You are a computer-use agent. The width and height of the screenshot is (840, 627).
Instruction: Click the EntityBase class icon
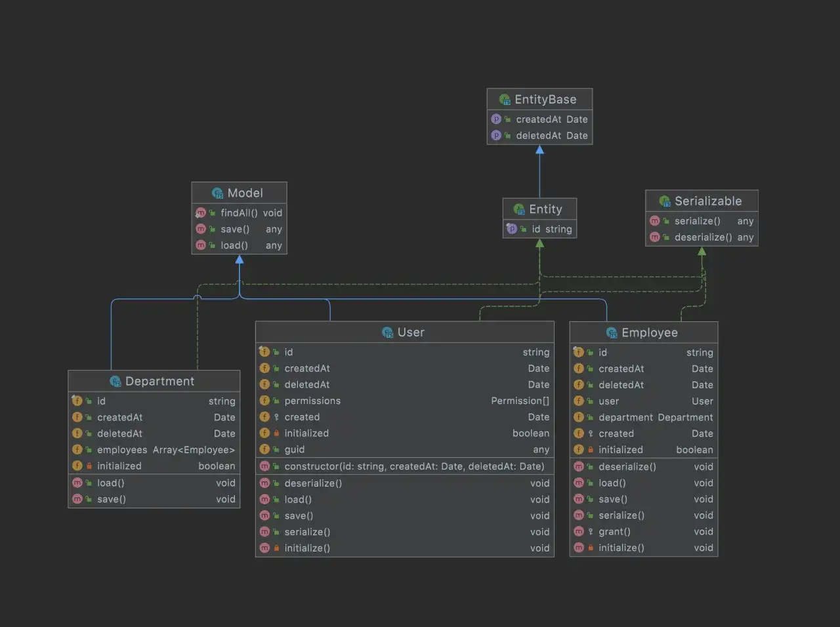click(505, 100)
